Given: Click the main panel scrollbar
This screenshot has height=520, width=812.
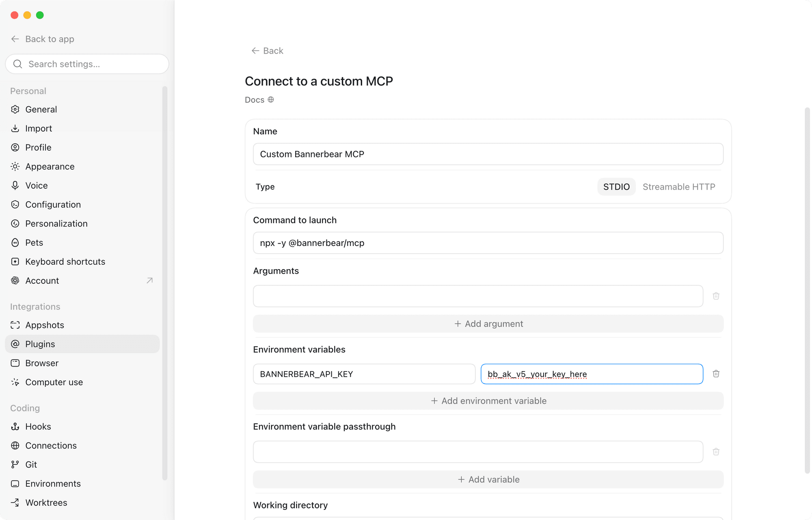Looking at the screenshot, I should [x=807, y=290].
